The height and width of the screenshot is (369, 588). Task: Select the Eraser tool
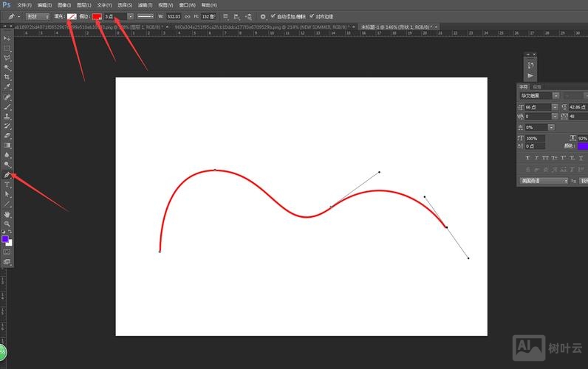click(7, 136)
